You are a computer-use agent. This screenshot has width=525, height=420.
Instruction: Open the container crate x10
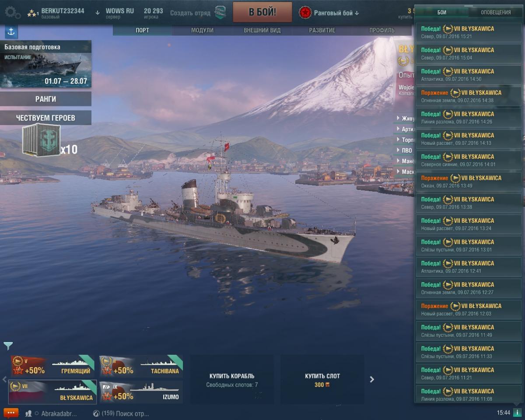(x=42, y=140)
